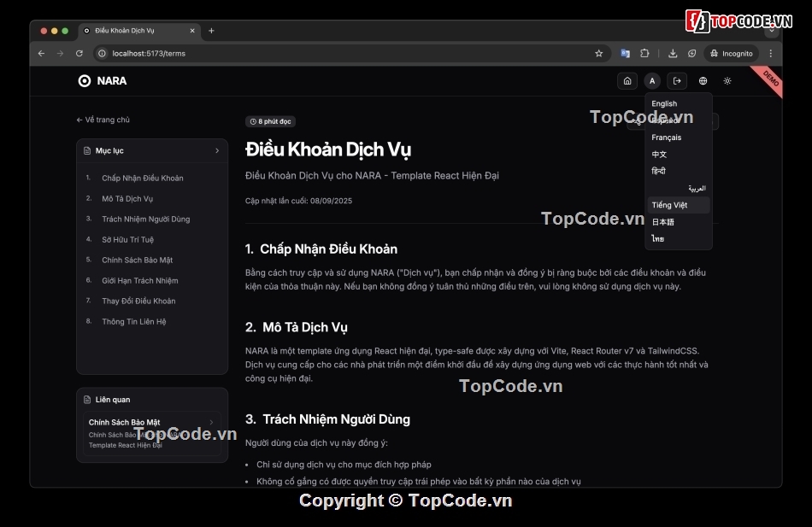Select 中文 in language menu
Viewport: 812px width, 527px height.
(x=677, y=155)
